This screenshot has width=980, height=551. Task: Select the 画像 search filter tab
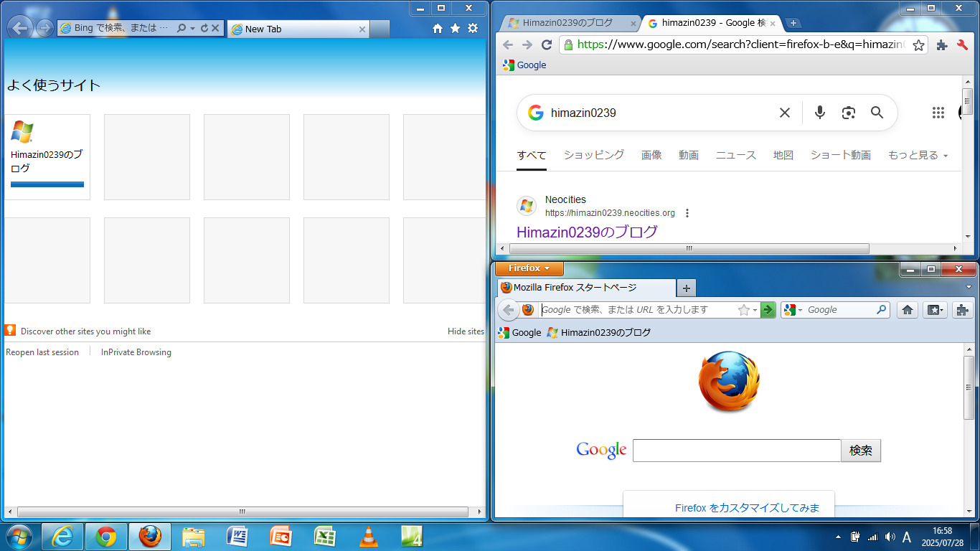tap(651, 155)
